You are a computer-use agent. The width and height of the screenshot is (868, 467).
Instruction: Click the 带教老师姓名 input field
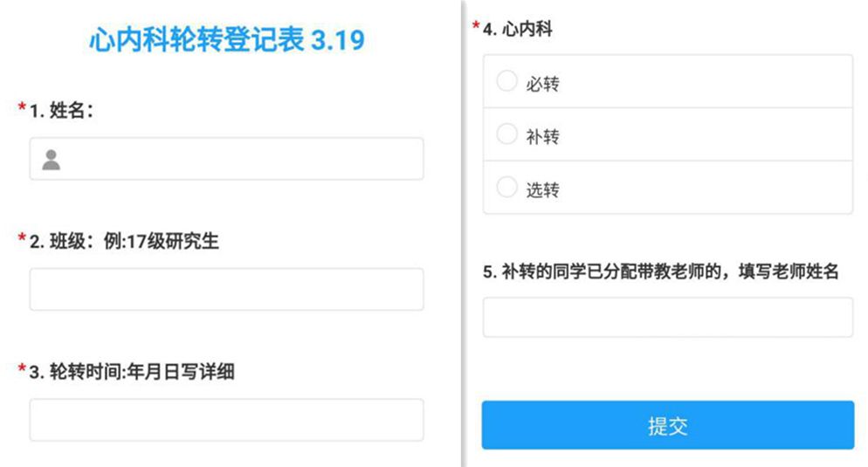click(667, 317)
